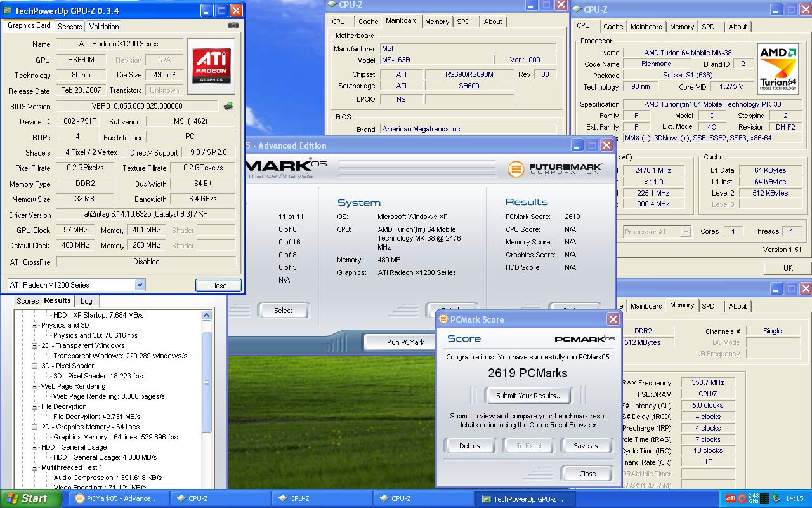Click the red circle tray icon

[742, 498]
